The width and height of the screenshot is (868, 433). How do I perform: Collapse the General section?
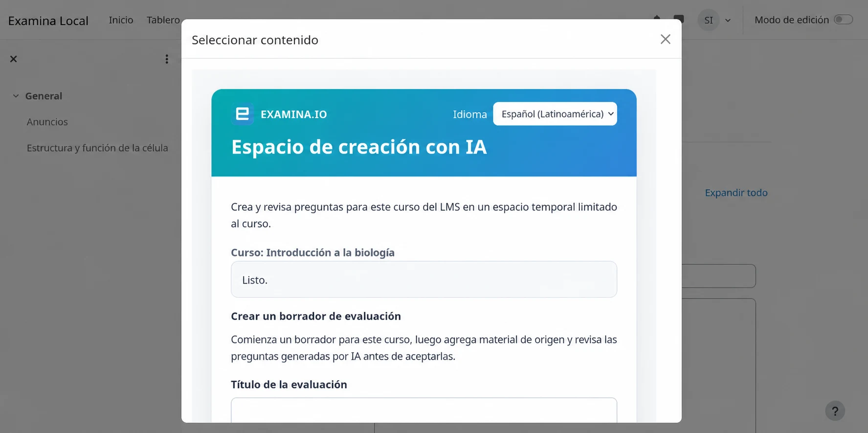(16, 96)
